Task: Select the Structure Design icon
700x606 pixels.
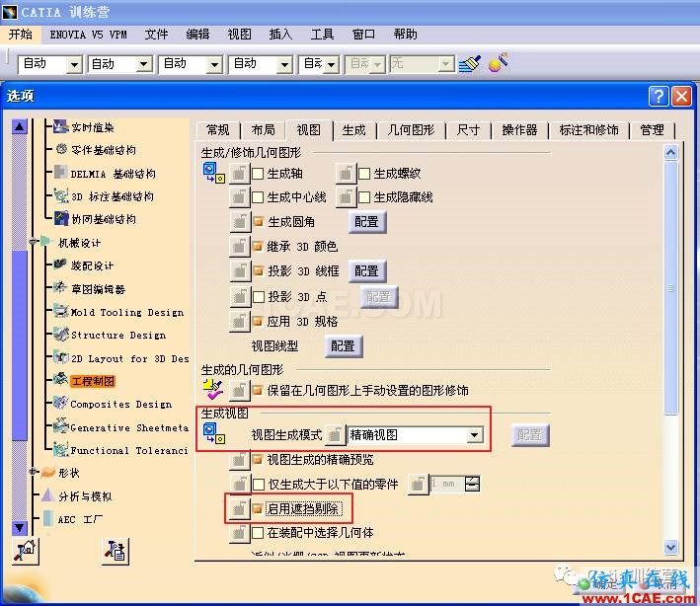Action: coord(60,334)
